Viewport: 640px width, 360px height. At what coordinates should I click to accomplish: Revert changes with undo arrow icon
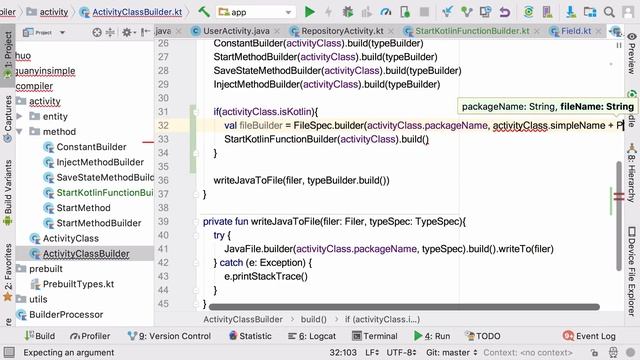505,12
